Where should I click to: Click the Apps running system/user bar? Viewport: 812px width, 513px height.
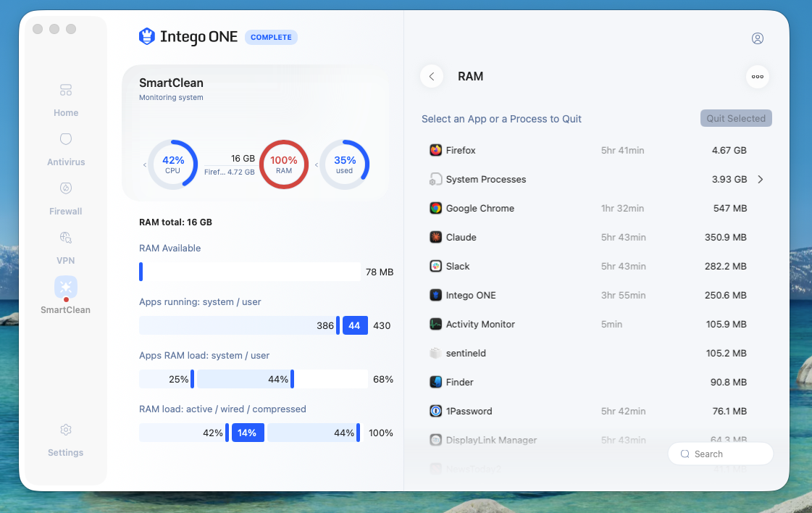tap(254, 325)
